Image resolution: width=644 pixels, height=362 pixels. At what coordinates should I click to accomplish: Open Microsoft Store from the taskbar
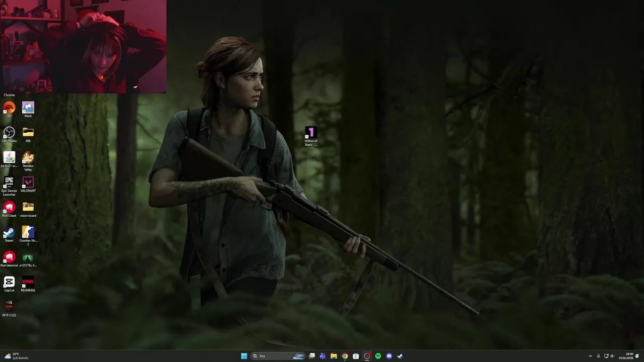356,356
